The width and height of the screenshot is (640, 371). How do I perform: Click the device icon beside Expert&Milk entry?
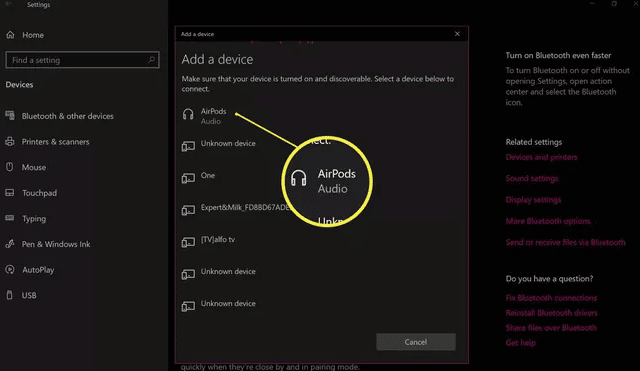(x=188, y=210)
